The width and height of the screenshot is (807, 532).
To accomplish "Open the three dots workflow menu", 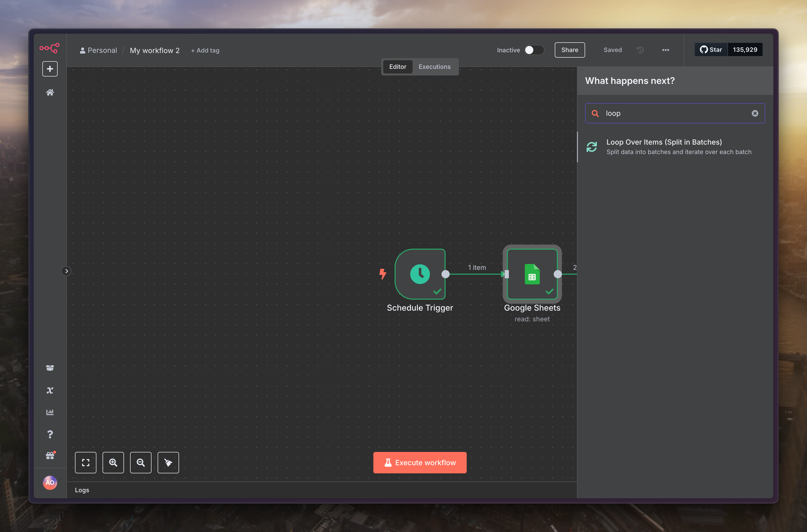I will click(x=665, y=50).
